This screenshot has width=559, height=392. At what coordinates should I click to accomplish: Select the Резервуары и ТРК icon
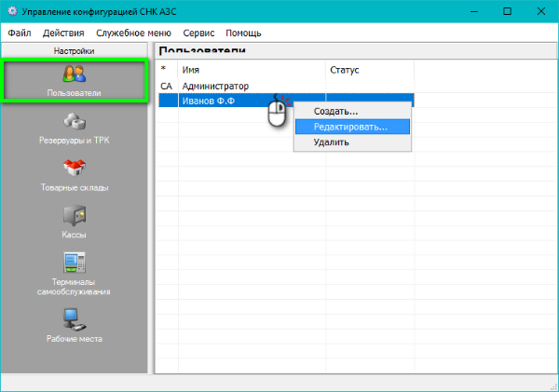[x=75, y=121]
